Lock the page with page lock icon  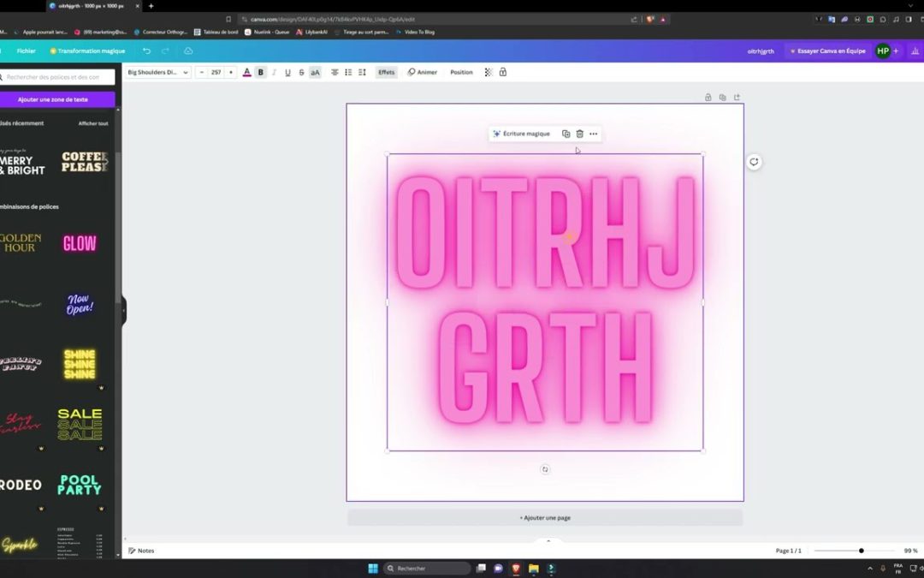(x=708, y=98)
